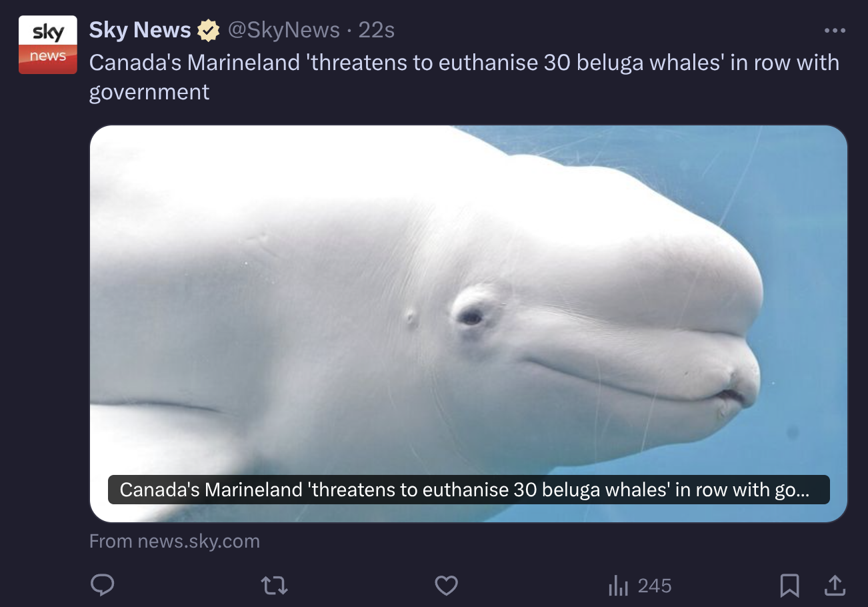868x607 pixels.
Task: Repost the Marineland beluga tweet
Action: tap(274, 586)
